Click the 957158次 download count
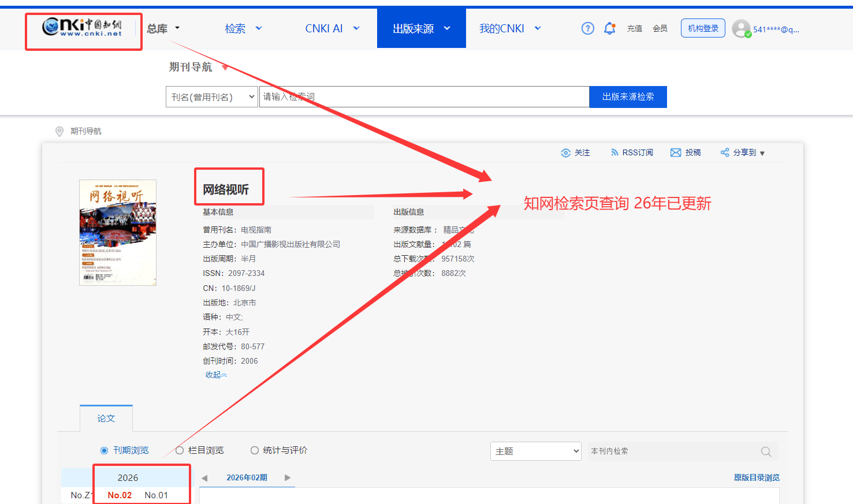 coord(458,259)
